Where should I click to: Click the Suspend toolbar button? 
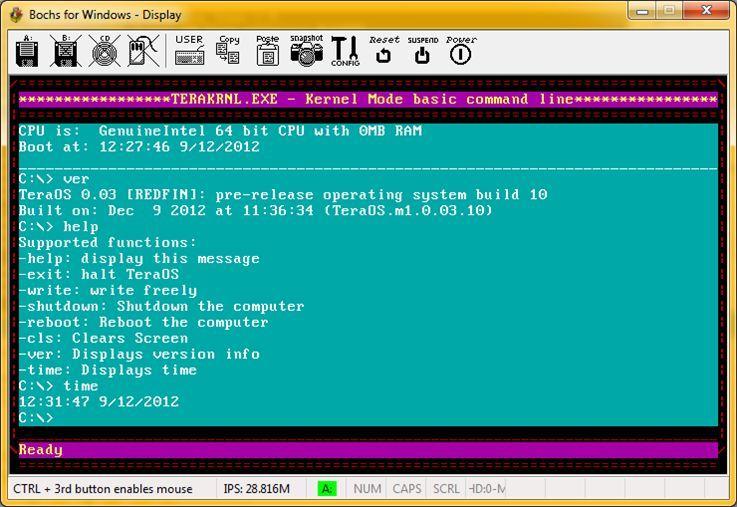tap(422, 50)
